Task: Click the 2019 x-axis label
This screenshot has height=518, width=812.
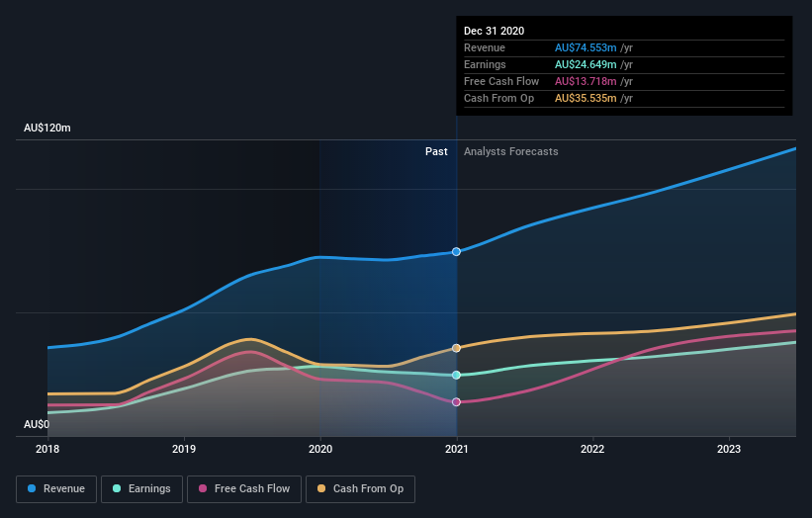Action: point(184,449)
